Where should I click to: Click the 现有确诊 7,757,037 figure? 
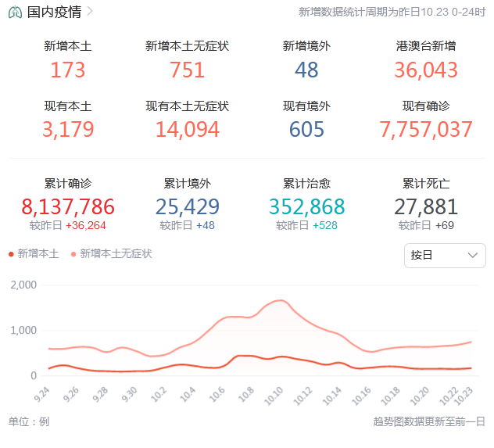pos(426,129)
